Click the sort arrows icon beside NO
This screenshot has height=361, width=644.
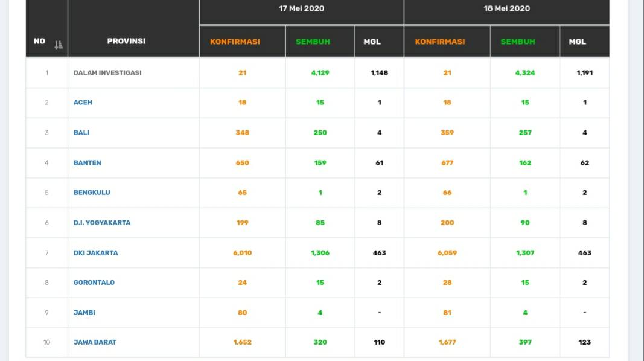click(59, 44)
